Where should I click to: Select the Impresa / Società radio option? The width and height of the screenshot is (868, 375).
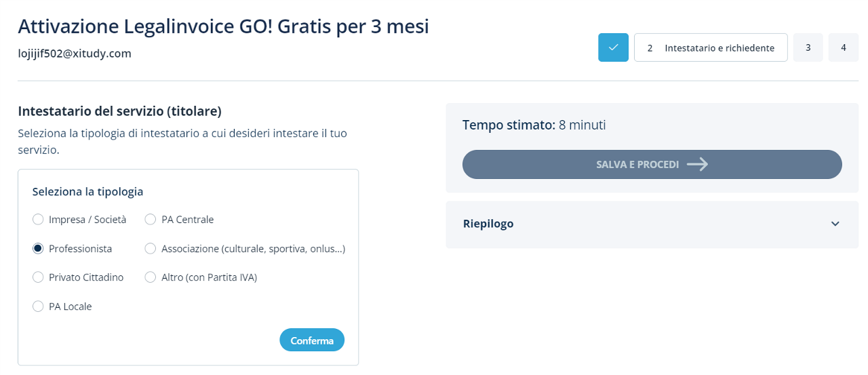38,220
